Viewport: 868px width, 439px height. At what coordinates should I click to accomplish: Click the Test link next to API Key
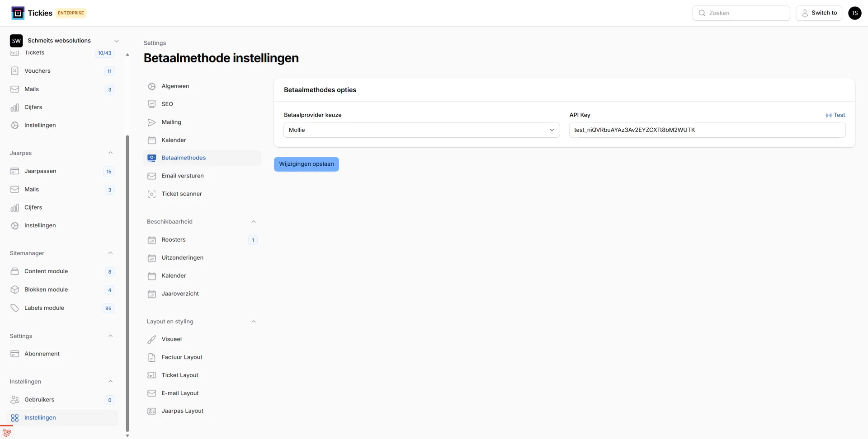pos(835,115)
